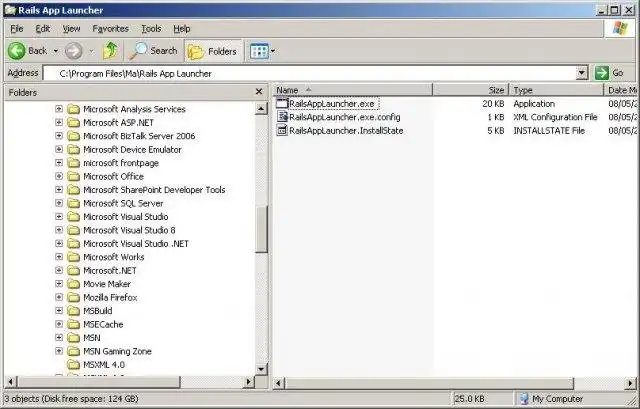The height and width of the screenshot is (409, 640).
Task: Toggle the Folders pane button
Action: point(213,51)
